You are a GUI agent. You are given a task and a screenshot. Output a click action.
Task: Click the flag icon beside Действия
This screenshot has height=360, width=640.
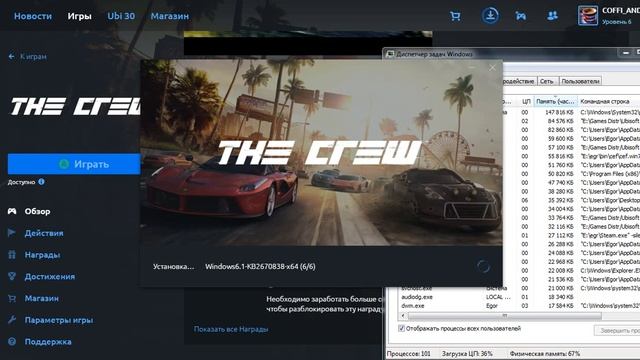[x=12, y=233]
